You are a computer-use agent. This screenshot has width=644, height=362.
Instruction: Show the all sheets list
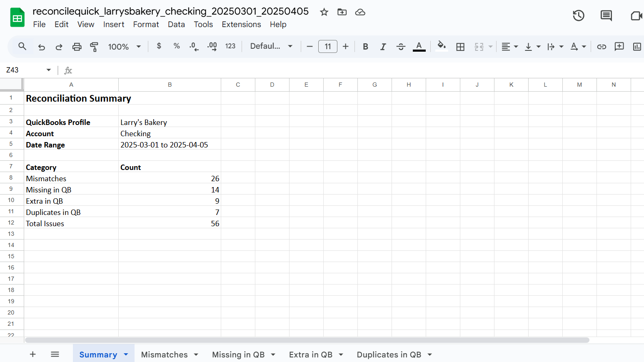coord(55,354)
